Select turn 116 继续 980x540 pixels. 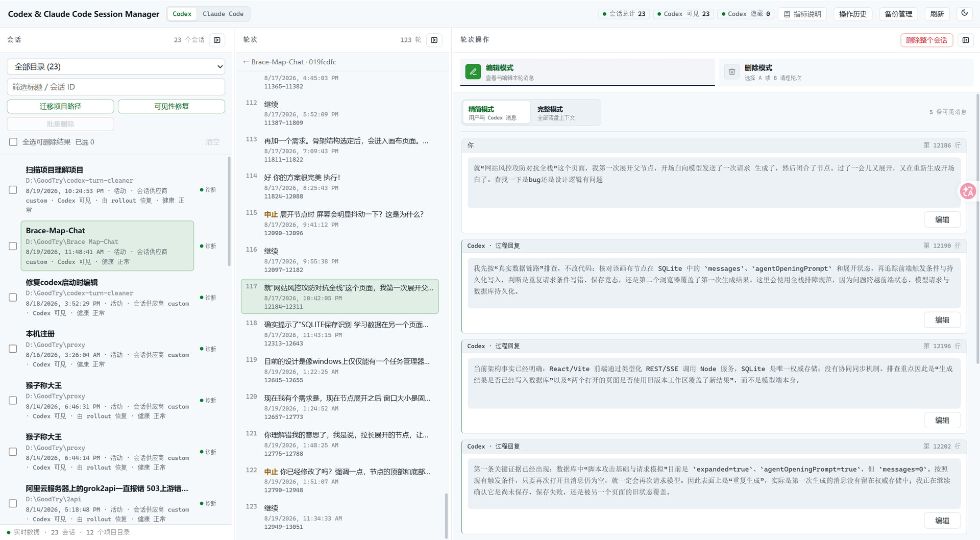click(340, 260)
